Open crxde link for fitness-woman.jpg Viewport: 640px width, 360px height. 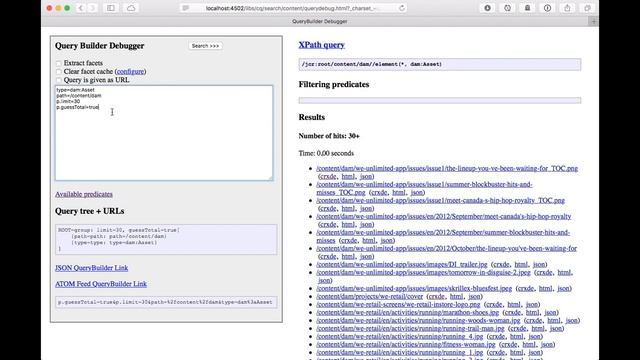pos(509,344)
